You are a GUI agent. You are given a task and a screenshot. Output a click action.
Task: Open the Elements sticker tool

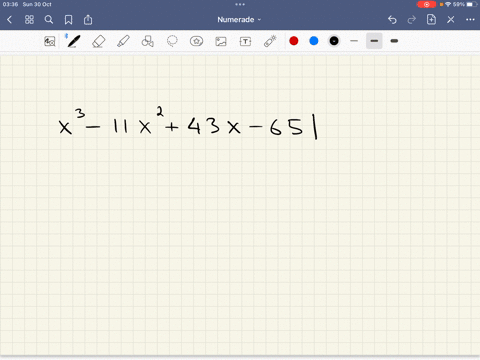click(196, 41)
